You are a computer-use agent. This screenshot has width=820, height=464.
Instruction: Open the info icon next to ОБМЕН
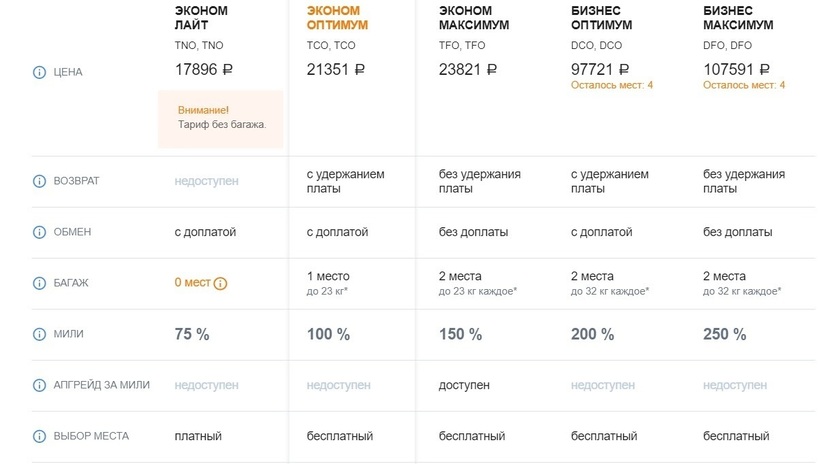(x=40, y=232)
